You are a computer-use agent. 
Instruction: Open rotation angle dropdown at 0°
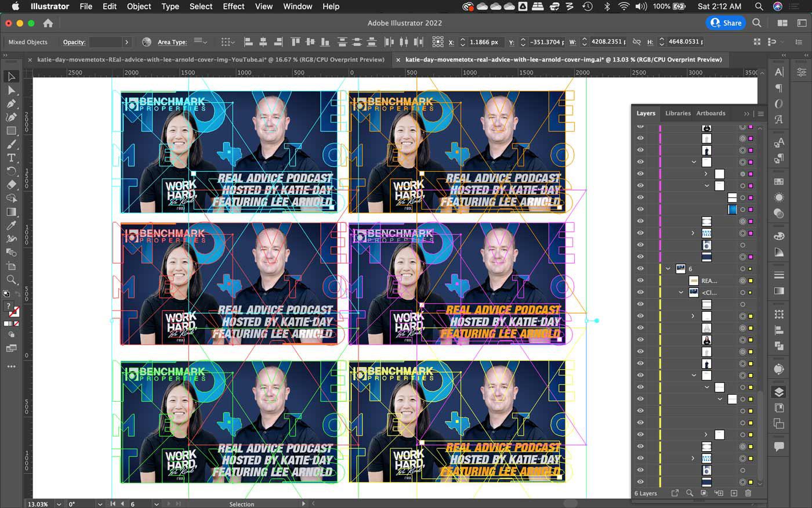point(100,504)
